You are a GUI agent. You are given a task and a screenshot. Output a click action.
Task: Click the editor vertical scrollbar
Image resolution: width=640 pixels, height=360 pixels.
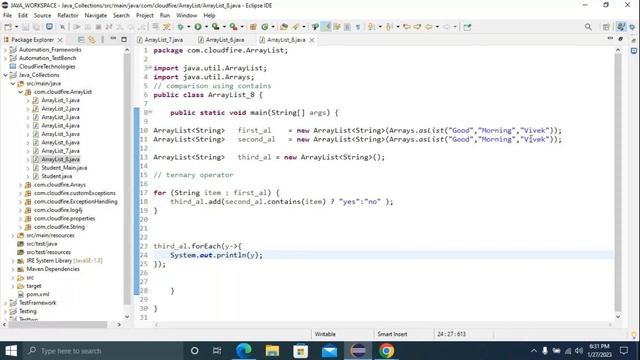[618, 182]
